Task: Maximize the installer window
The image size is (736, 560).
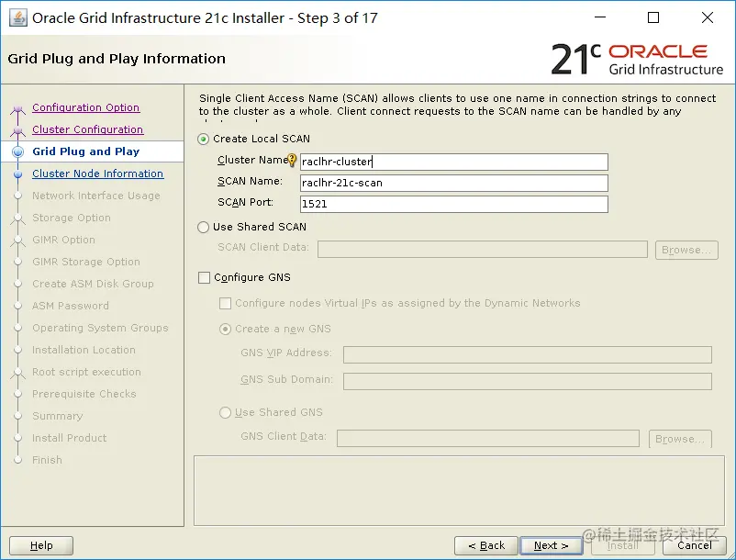Action: click(x=653, y=17)
